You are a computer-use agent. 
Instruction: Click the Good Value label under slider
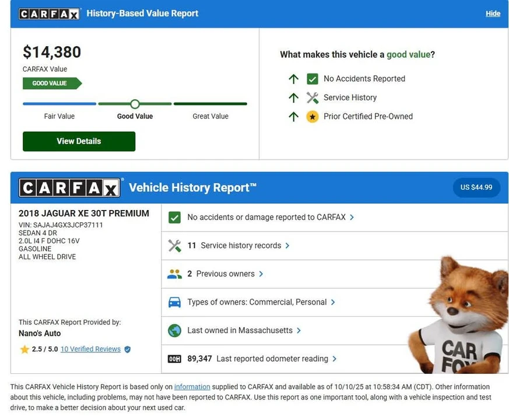(135, 116)
